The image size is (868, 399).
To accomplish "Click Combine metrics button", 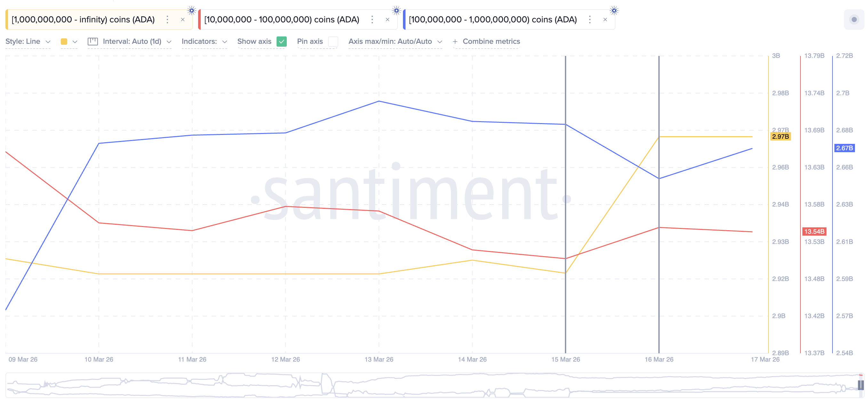I will (x=486, y=42).
